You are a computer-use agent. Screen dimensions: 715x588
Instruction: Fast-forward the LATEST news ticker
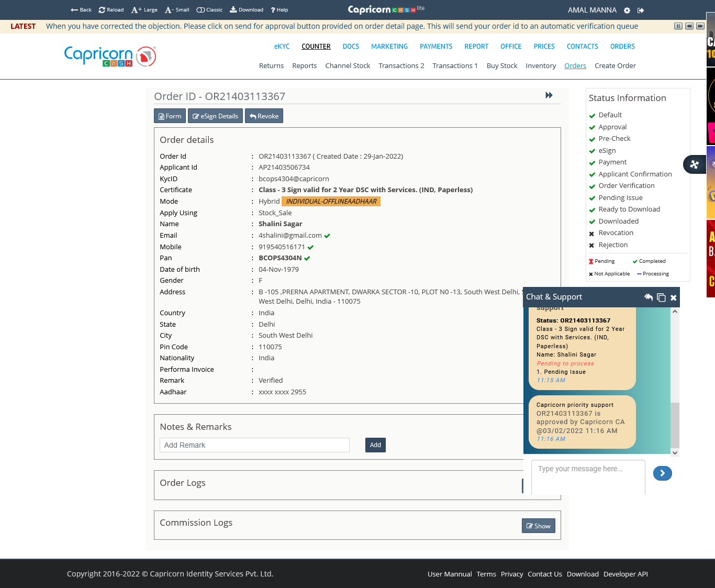coord(700,26)
